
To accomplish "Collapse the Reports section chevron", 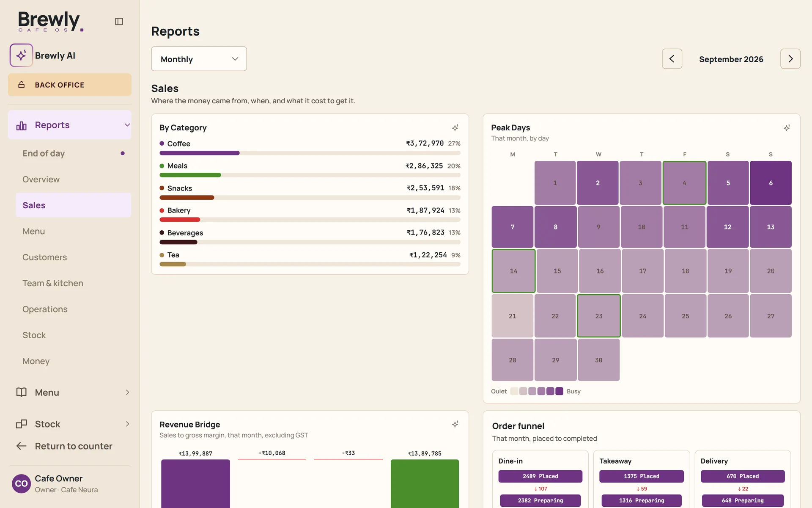I will pos(127,125).
